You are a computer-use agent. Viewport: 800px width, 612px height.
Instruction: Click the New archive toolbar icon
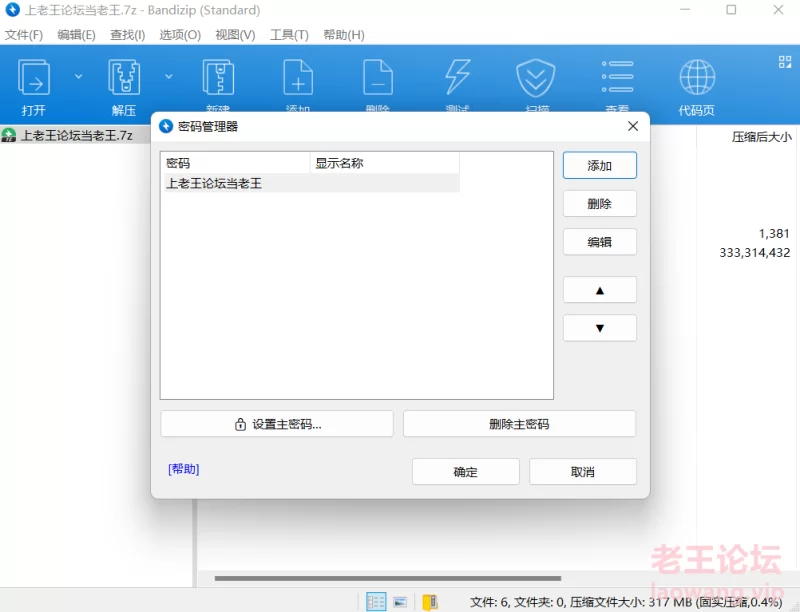pyautogui.click(x=218, y=77)
